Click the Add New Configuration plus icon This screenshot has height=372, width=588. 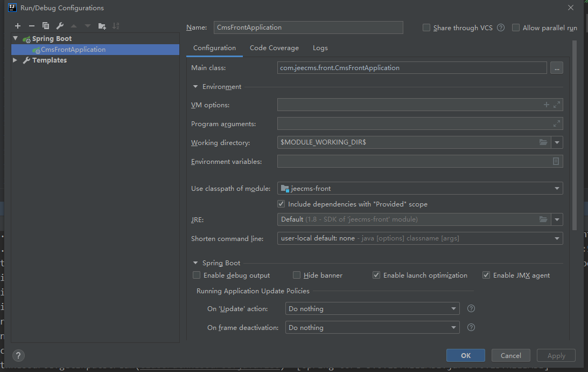(x=18, y=26)
